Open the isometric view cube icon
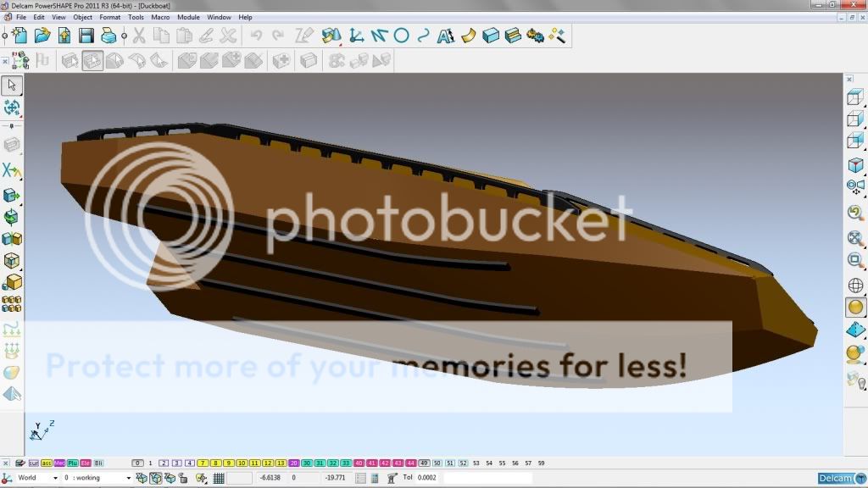This screenshot has height=488, width=868. (855, 165)
